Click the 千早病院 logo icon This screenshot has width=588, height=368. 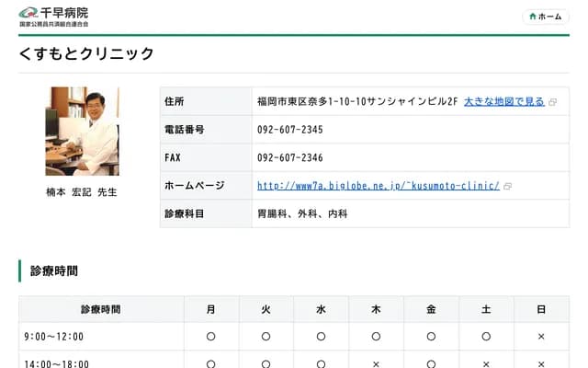point(28,13)
